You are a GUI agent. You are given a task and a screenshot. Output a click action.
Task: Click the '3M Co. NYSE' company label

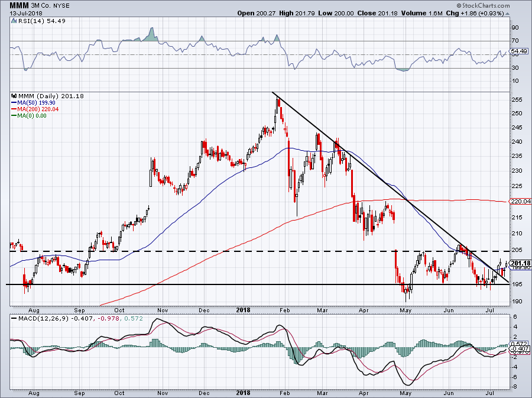pyautogui.click(x=50, y=6)
